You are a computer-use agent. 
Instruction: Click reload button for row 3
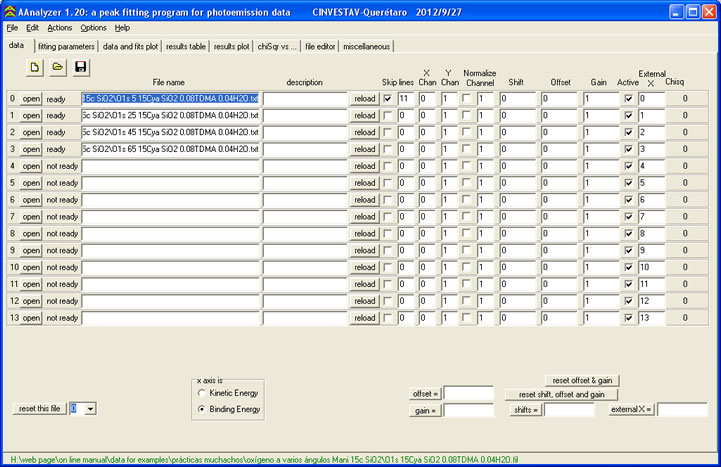point(365,149)
